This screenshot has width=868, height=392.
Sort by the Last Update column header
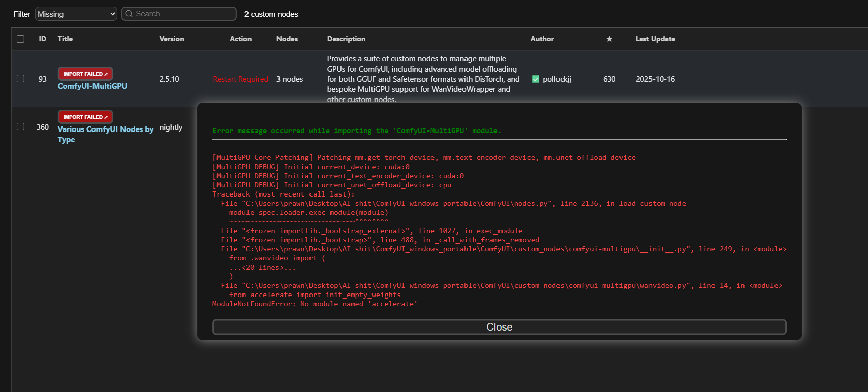click(656, 39)
